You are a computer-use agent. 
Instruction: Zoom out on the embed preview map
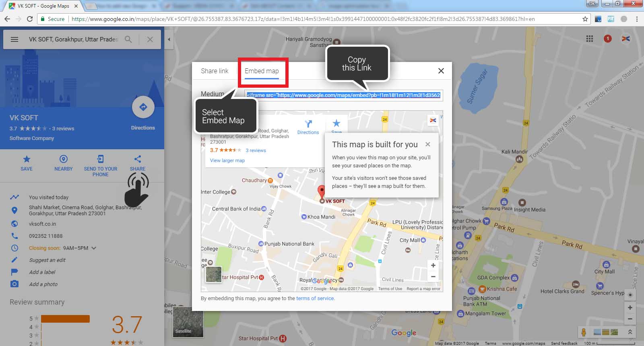click(x=433, y=276)
